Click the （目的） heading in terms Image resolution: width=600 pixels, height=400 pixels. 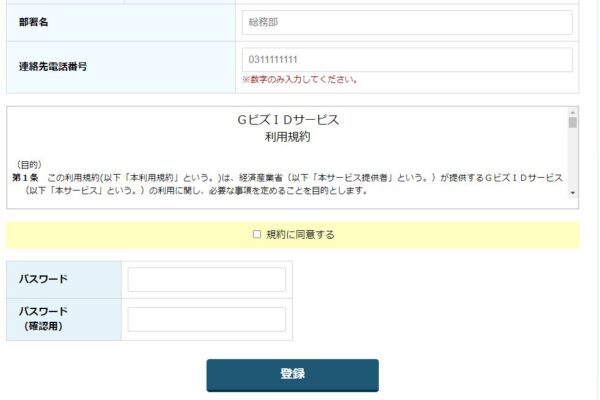click(29, 165)
